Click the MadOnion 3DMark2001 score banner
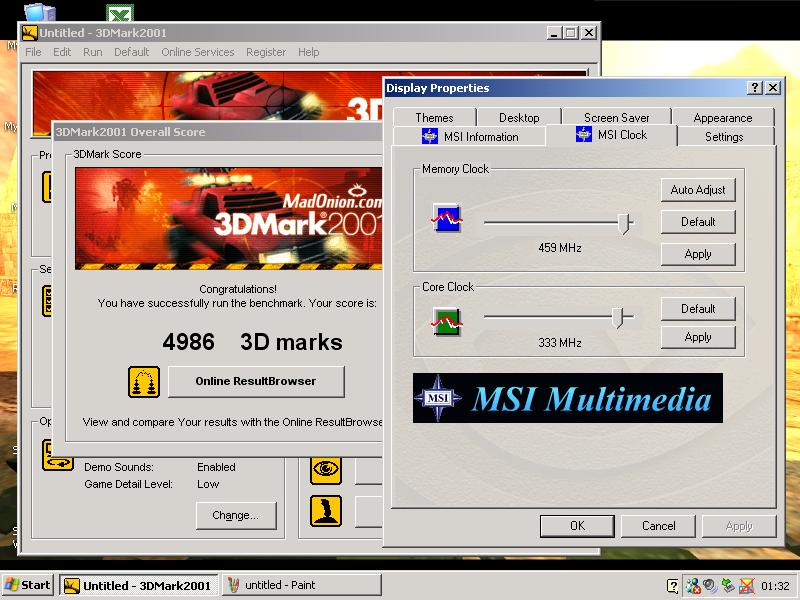 pos(229,218)
